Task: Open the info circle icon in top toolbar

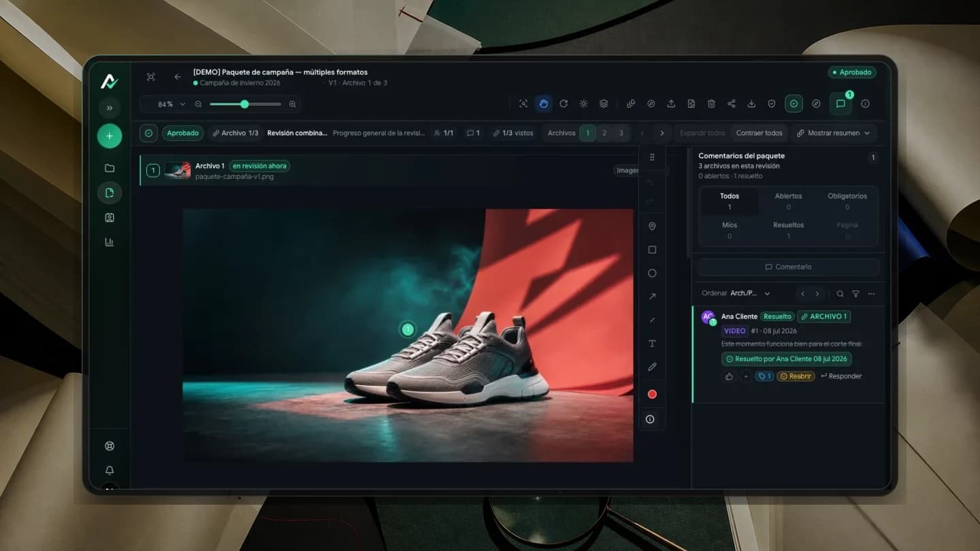Action: [x=865, y=104]
